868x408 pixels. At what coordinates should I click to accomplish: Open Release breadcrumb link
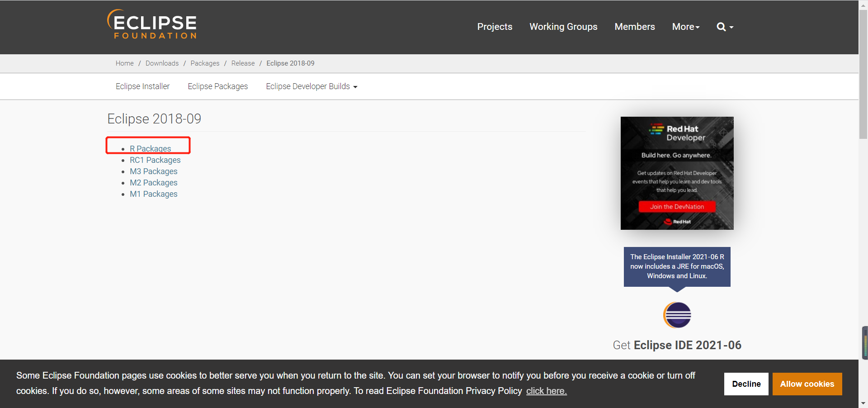click(243, 63)
